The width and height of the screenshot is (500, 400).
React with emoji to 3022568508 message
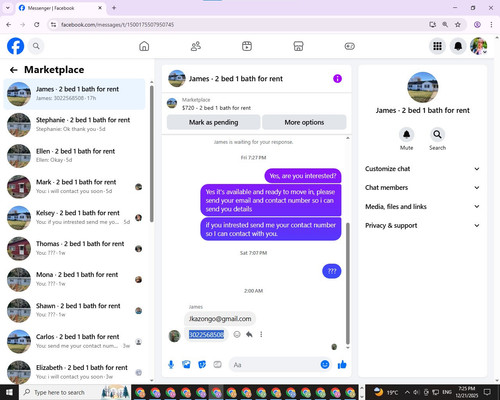[x=237, y=334]
